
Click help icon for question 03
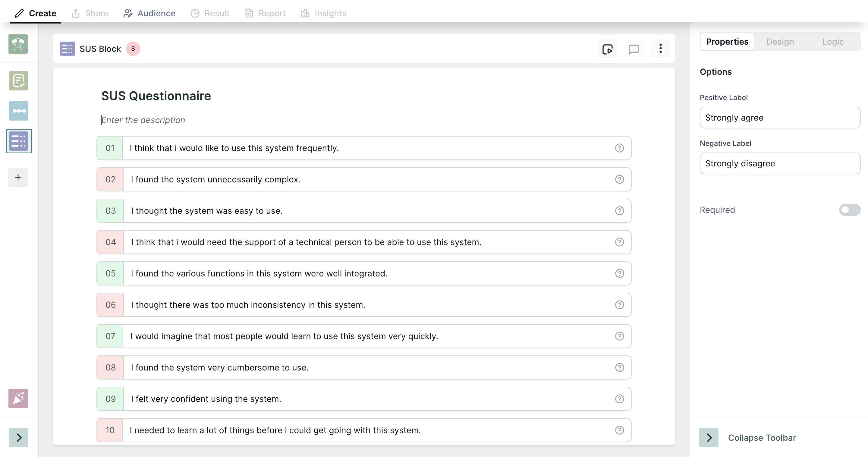[x=619, y=211]
